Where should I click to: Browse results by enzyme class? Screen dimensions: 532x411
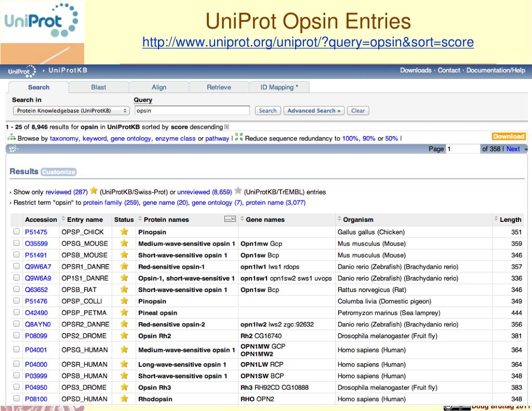[176, 138]
